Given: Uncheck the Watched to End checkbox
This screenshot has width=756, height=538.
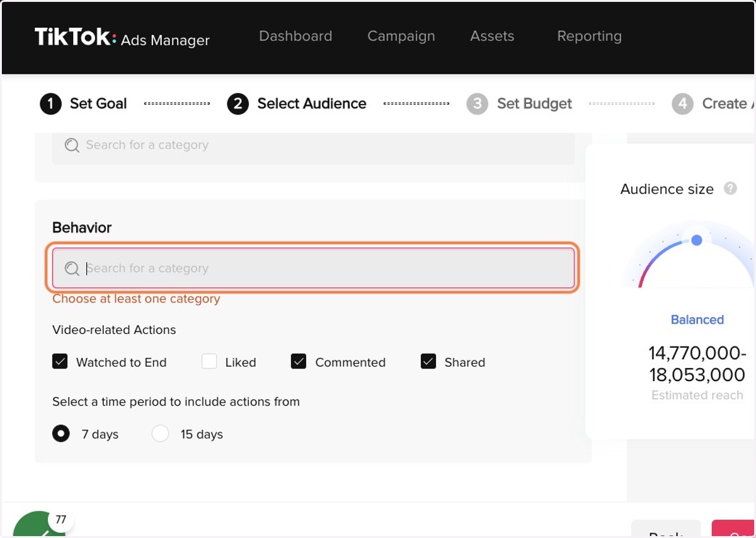Looking at the screenshot, I should pos(60,362).
